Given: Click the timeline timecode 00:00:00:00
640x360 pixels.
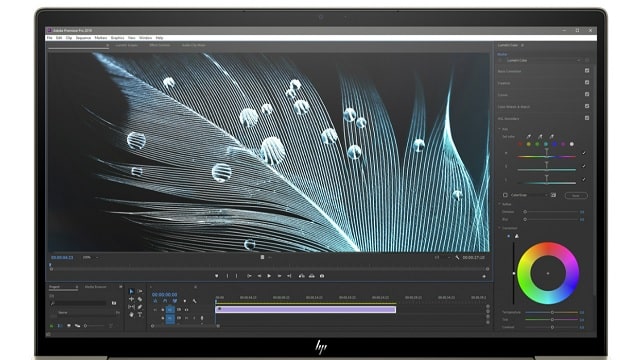Looking at the screenshot, I should tap(164, 294).
